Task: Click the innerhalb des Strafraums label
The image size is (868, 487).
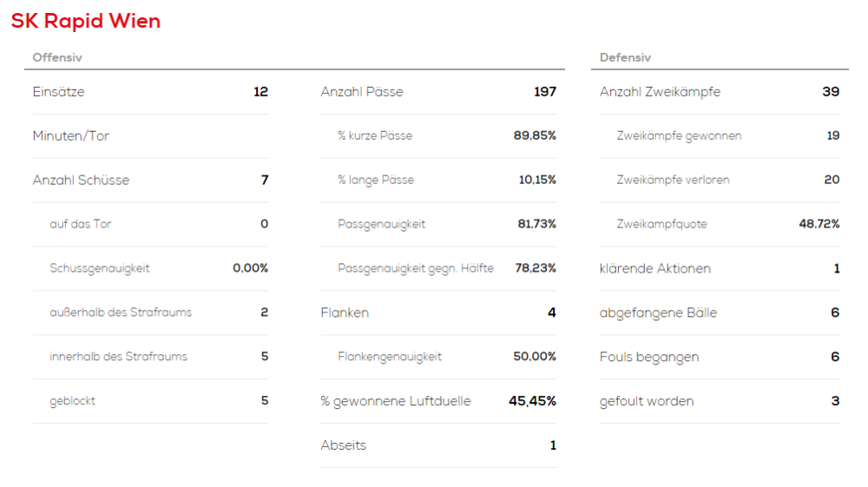Action: (118, 357)
